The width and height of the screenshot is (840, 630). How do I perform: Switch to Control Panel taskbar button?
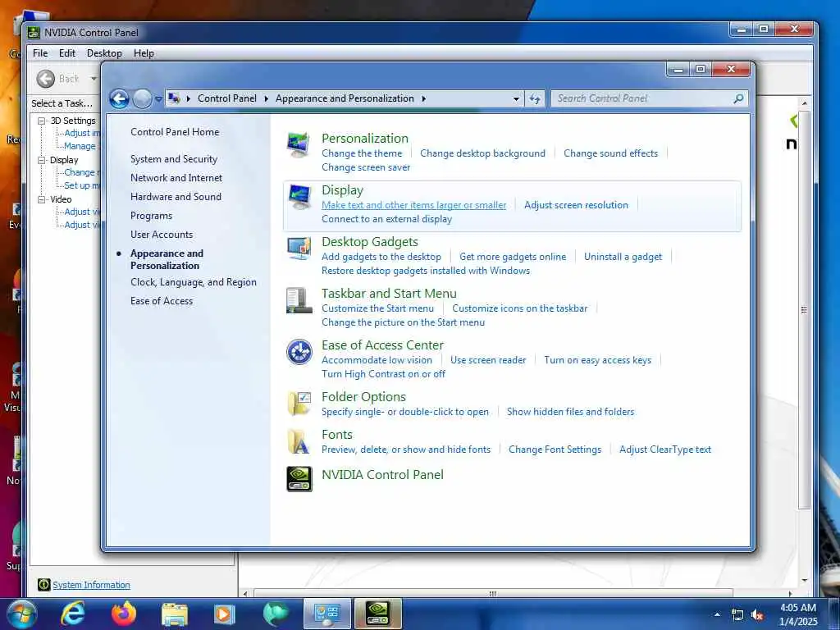(326, 614)
